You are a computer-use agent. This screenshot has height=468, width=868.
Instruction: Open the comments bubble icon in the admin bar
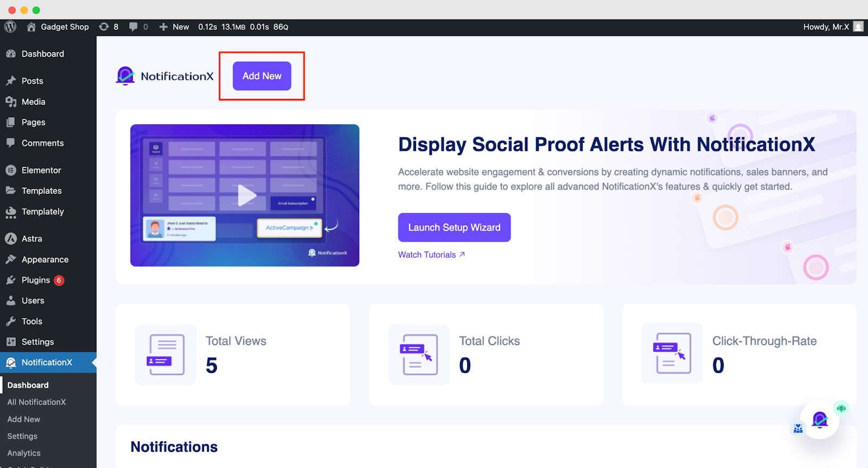point(133,27)
